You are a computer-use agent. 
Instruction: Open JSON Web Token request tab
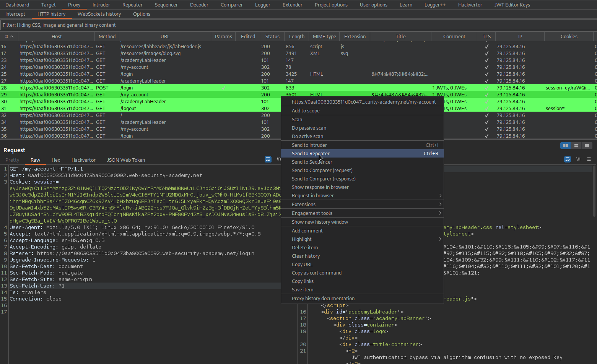coord(126,160)
